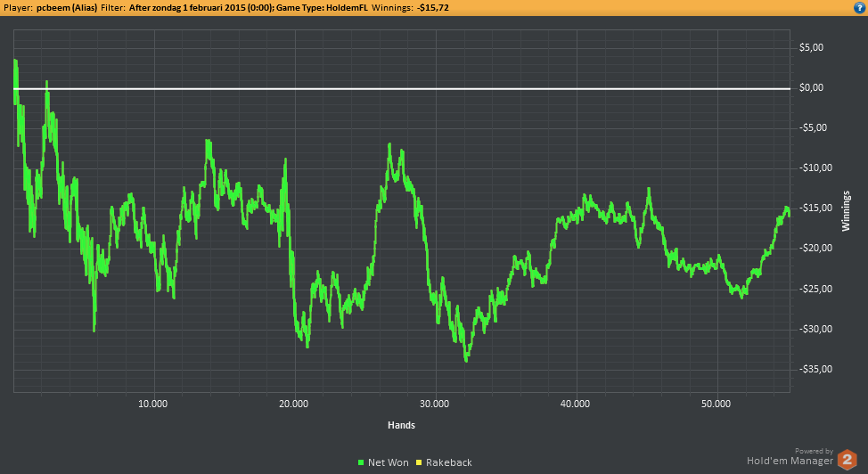This screenshot has width=868, height=474.
Task: Click the player name pcbeem (Alias)
Action: 67,8
